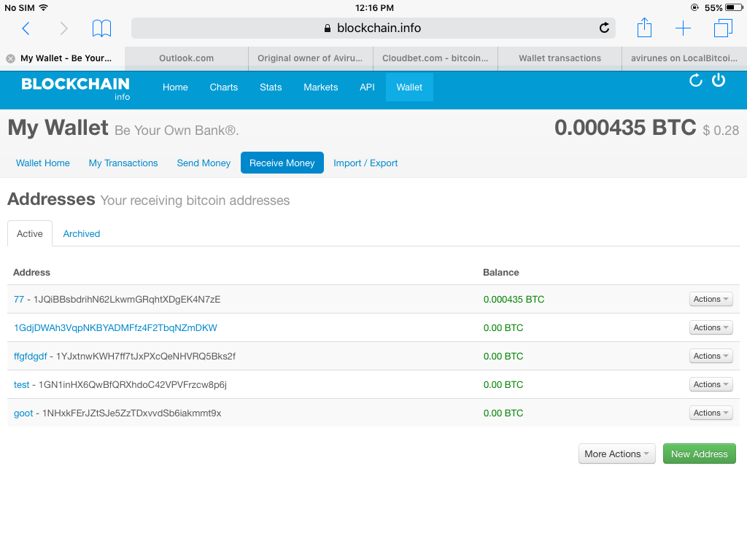Screen dimensions: 747x560
Task: Expand Actions dropdown for the 1GdjDWAh3 address
Action: tap(711, 327)
